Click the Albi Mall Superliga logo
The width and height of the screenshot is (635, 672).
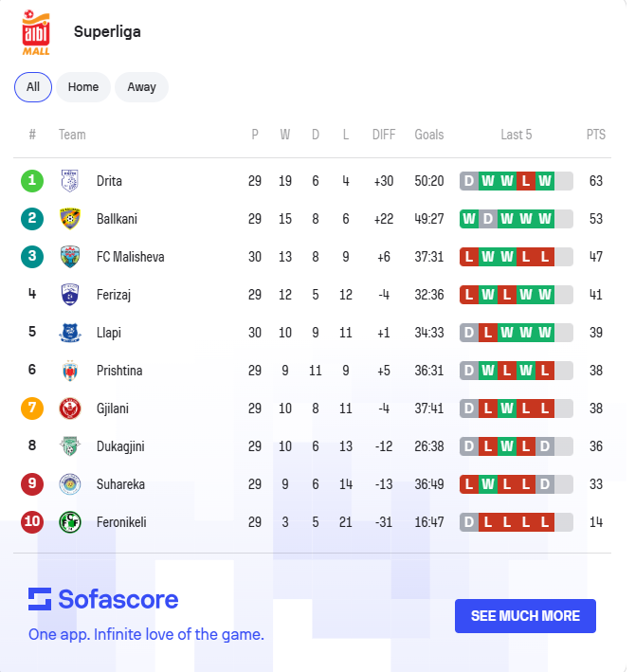click(x=36, y=31)
